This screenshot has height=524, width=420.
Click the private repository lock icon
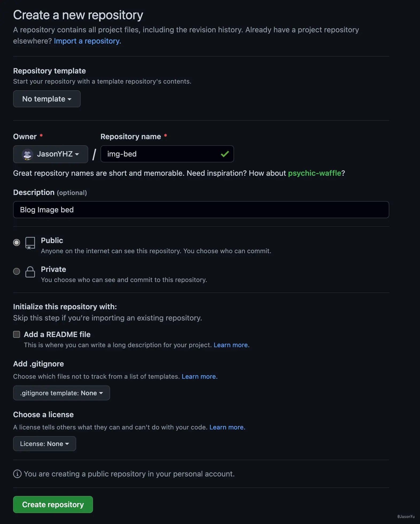coord(30,272)
